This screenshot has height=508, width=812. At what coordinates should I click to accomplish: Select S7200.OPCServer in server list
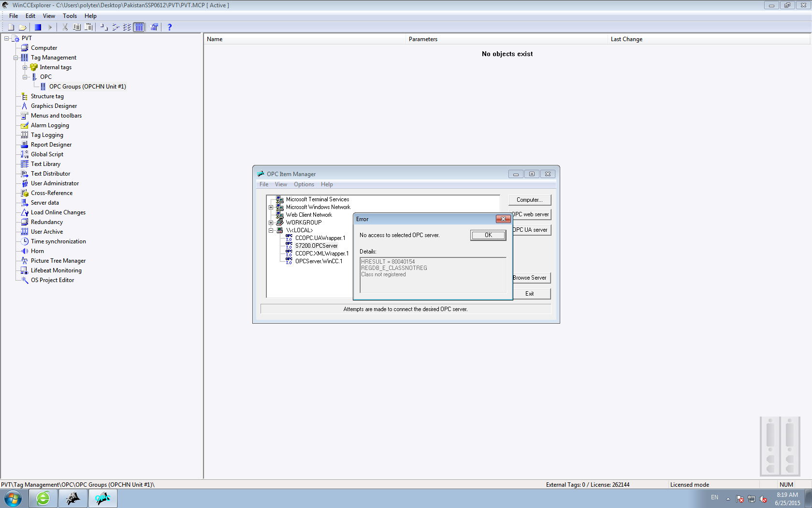pyautogui.click(x=317, y=246)
